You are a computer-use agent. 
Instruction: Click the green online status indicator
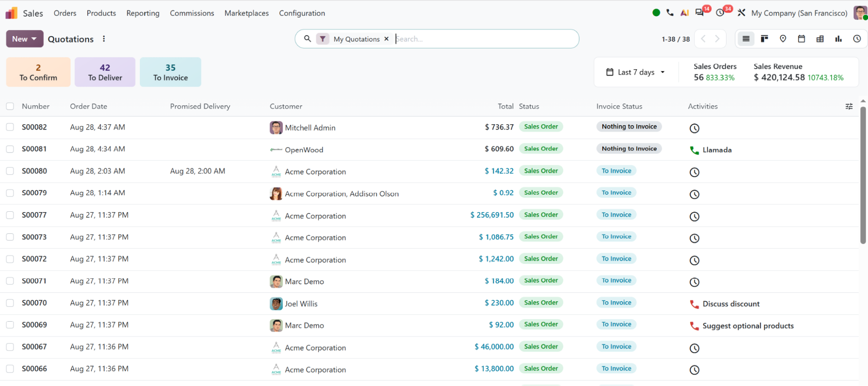pyautogui.click(x=656, y=13)
